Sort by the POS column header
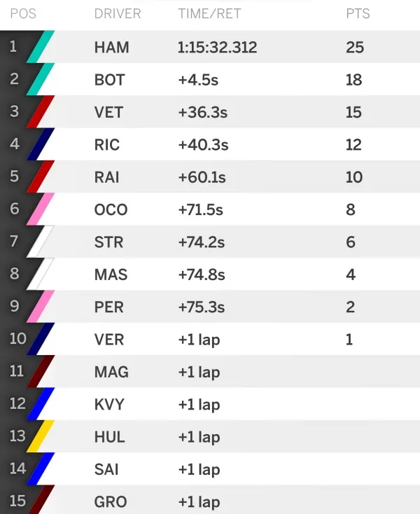The width and height of the screenshot is (420, 514). (x=23, y=14)
